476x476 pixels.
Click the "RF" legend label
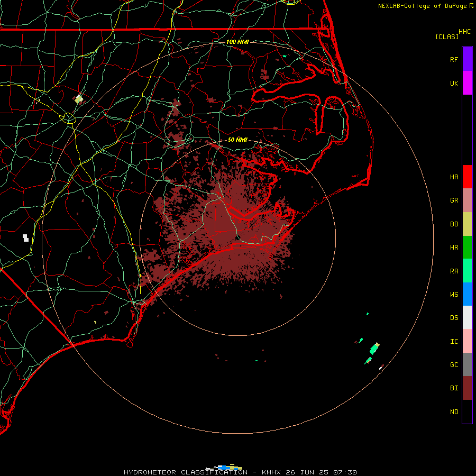454,59
